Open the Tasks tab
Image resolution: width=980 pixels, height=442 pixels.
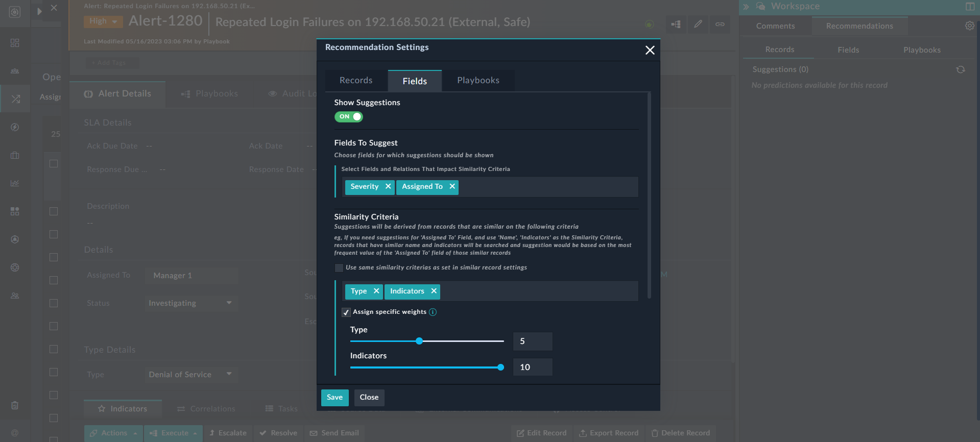pos(281,409)
